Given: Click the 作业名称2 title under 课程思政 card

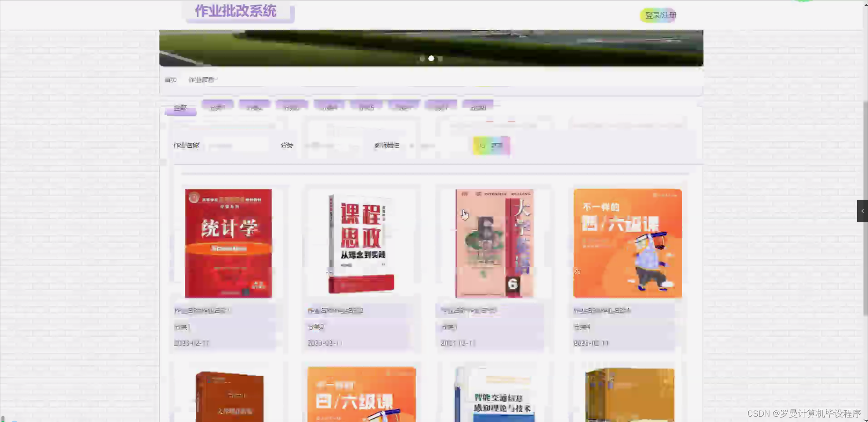Looking at the screenshot, I should 335,310.
